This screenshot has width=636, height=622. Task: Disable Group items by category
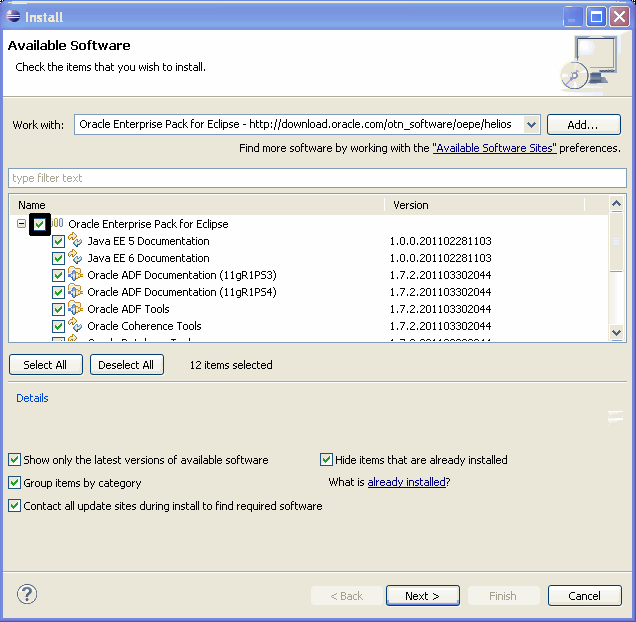15,483
